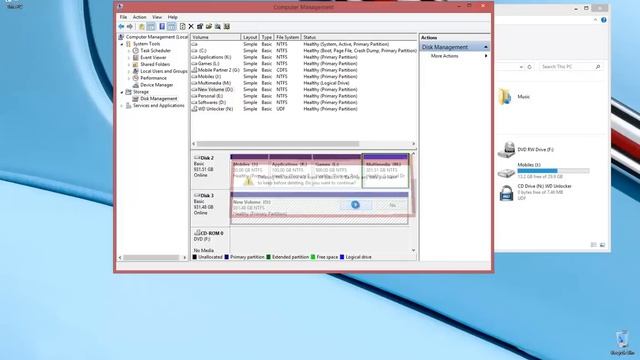Sort by the Layout column header

[x=250, y=37]
